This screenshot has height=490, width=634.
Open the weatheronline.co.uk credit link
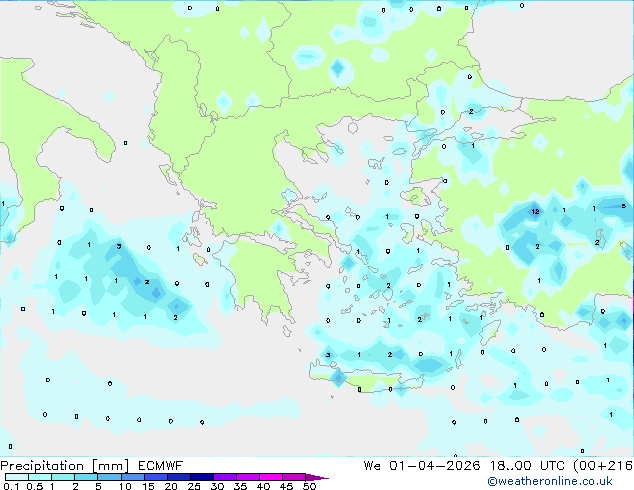(x=550, y=481)
